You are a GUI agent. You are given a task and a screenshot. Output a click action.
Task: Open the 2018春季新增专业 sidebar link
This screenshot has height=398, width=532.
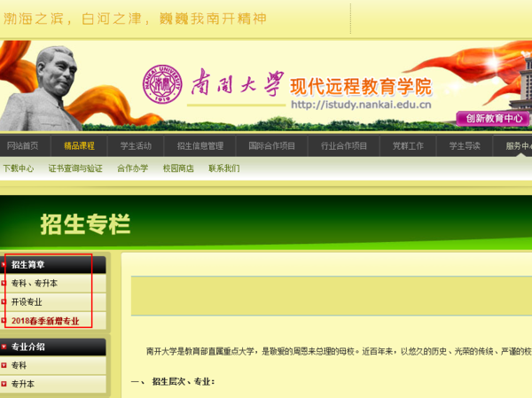pyautogui.click(x=53, y=321)
